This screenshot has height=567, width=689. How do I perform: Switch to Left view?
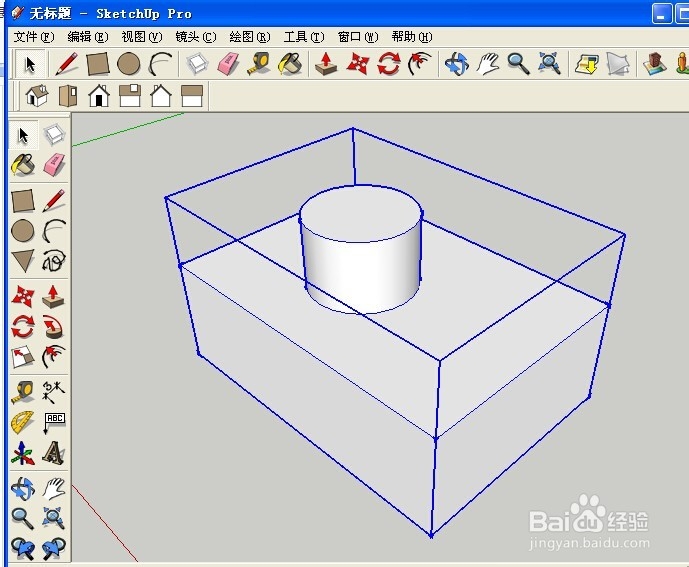192,96
